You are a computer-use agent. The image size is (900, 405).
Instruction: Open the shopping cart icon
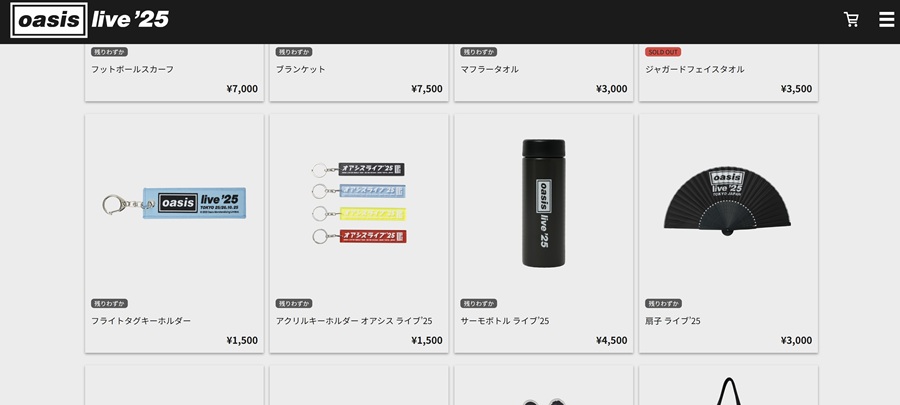coord(851,20)
